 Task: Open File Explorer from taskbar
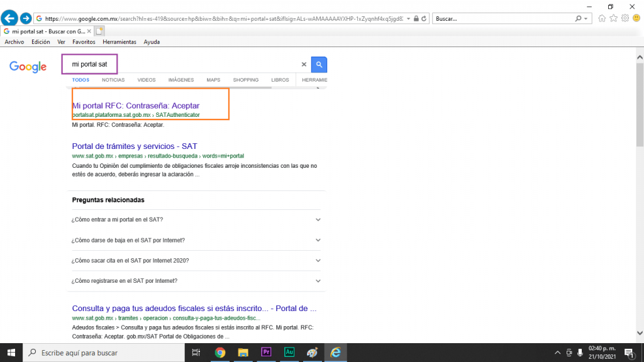[x=243, y=353]
